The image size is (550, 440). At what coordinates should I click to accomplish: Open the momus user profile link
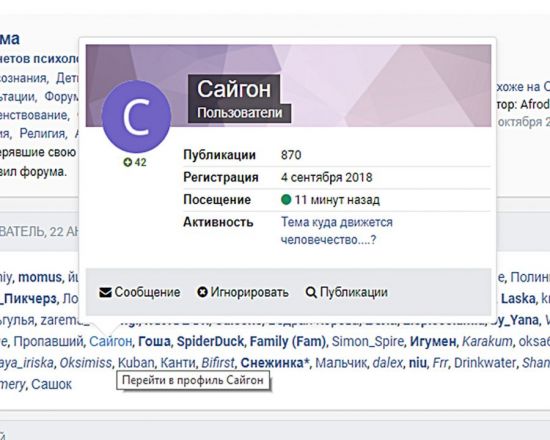click(x=40, y=277)
